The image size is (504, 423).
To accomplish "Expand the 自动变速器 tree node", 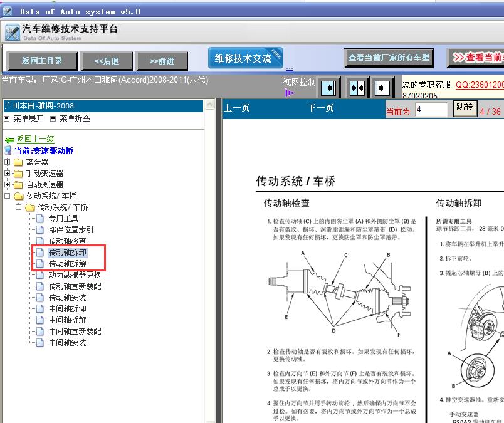I will [x=7, y=184].
